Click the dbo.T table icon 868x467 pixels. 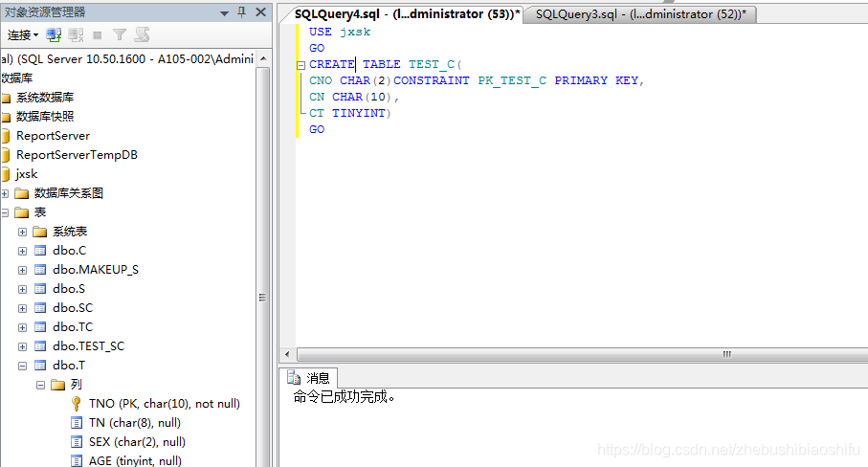(40, 366)
